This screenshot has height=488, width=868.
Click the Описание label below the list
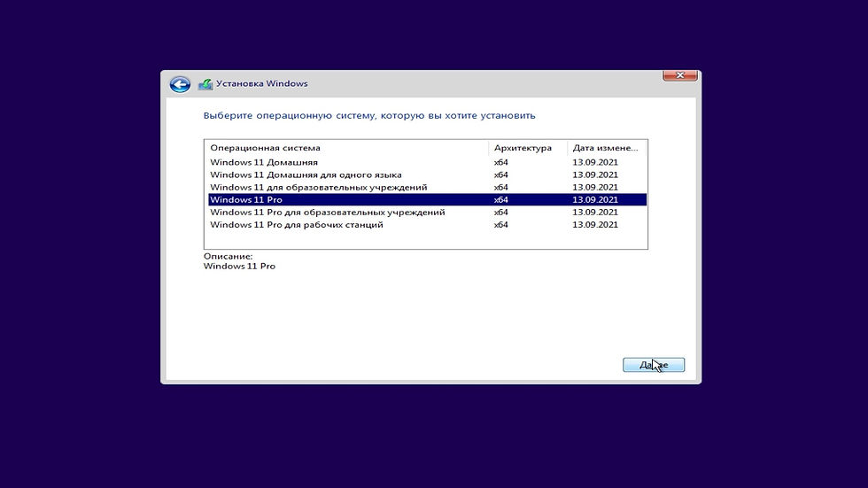click(x=228, y=256)
